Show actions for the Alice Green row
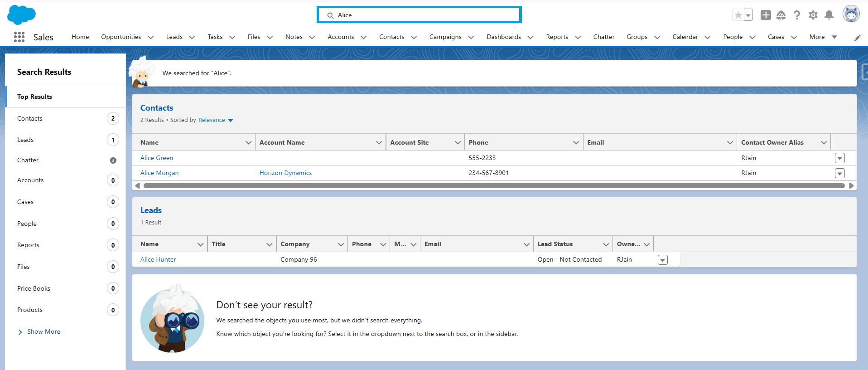This screenshot has height=370, width=868. click(840, 158)
